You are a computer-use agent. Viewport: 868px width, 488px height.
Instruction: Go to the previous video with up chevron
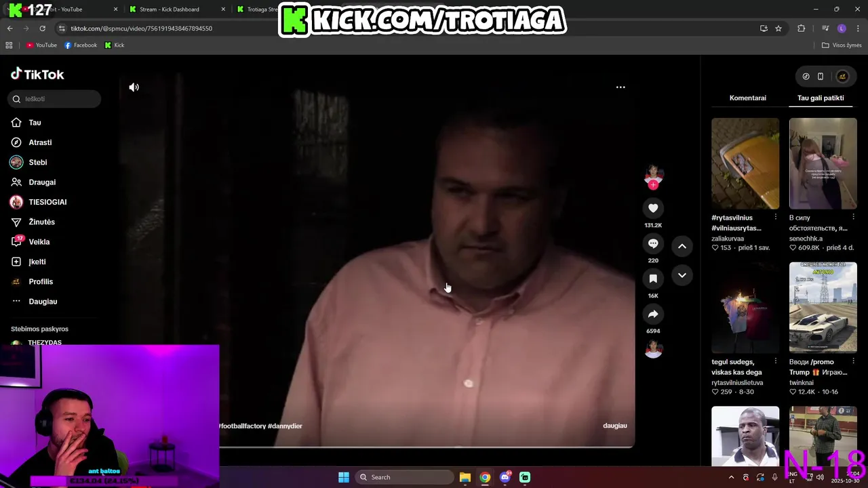coord(682,246)
